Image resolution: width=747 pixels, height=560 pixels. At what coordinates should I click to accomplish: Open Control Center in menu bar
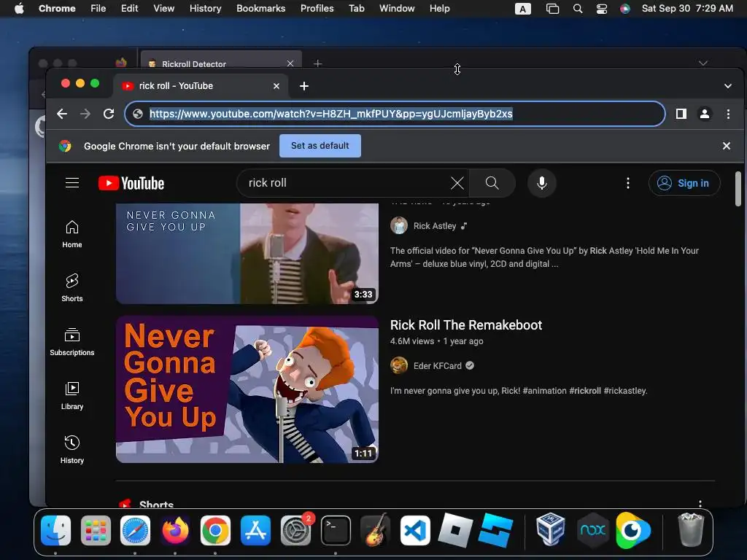coord(602,8)
